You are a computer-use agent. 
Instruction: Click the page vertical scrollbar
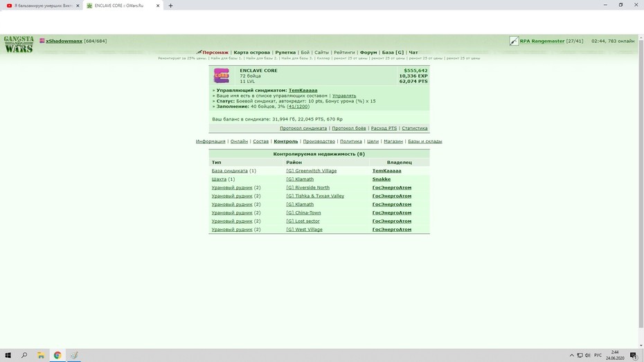tap(641, 184)
